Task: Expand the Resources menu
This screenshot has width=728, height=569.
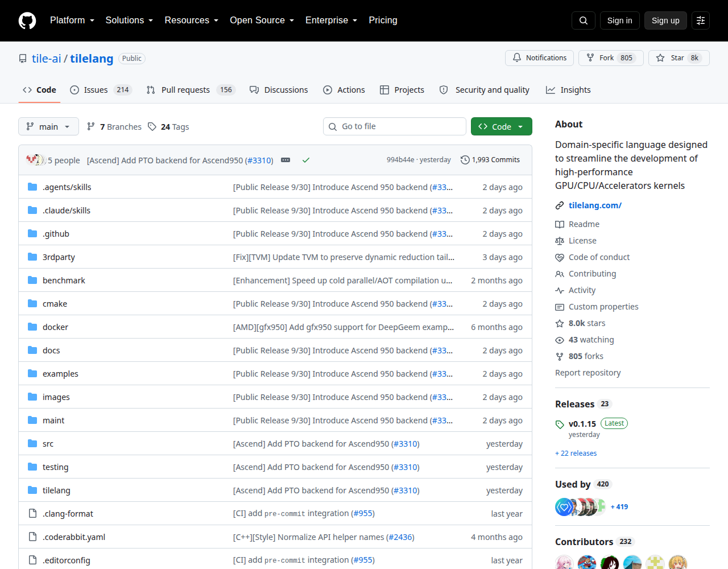Action: coord(192,20)
